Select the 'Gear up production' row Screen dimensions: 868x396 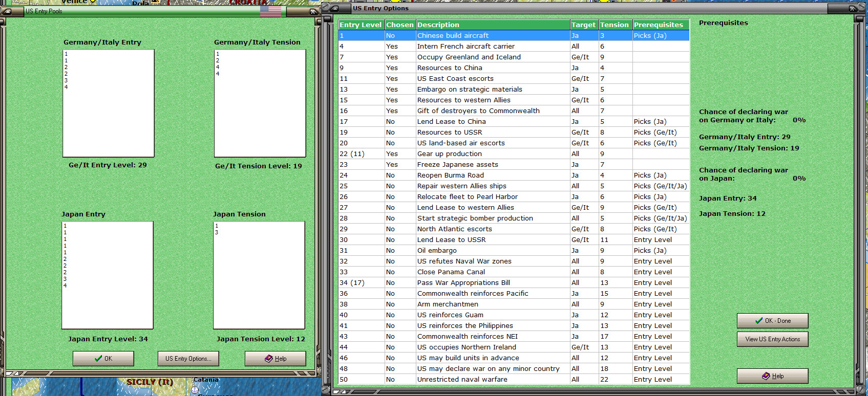click(x=514, y=154)
